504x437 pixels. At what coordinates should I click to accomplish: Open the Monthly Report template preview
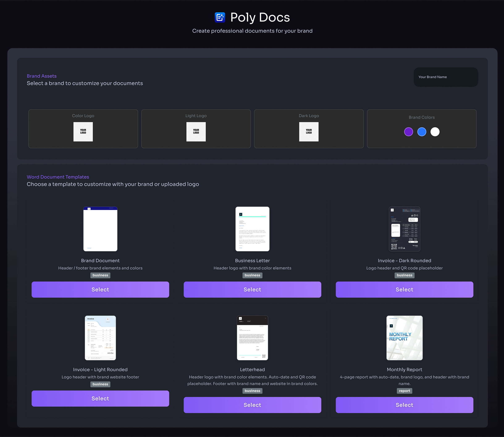pos(404,338)
